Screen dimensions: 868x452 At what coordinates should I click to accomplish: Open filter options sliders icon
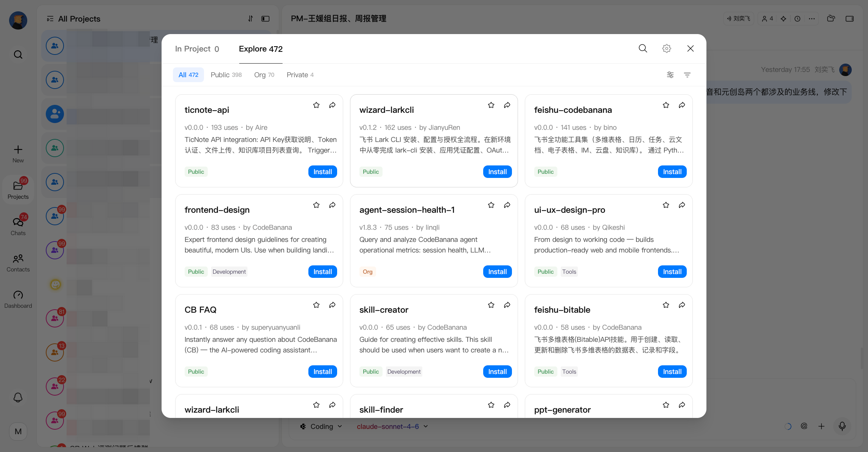click(670, 75)
